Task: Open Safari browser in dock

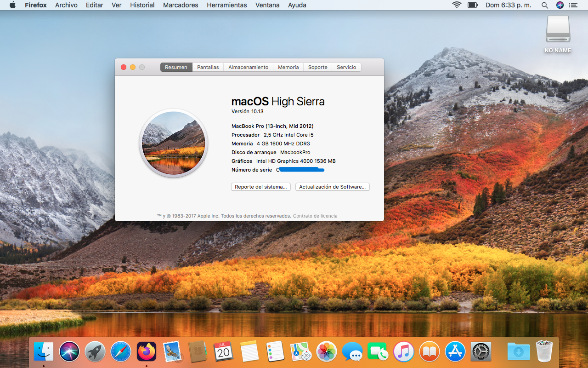Action: 121,352
